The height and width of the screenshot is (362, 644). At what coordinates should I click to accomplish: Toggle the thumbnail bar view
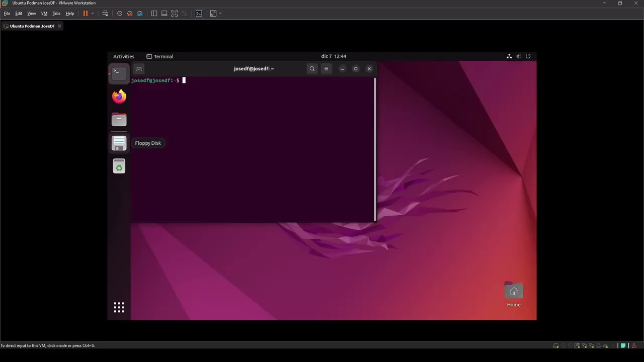click(x=165, y=14)
